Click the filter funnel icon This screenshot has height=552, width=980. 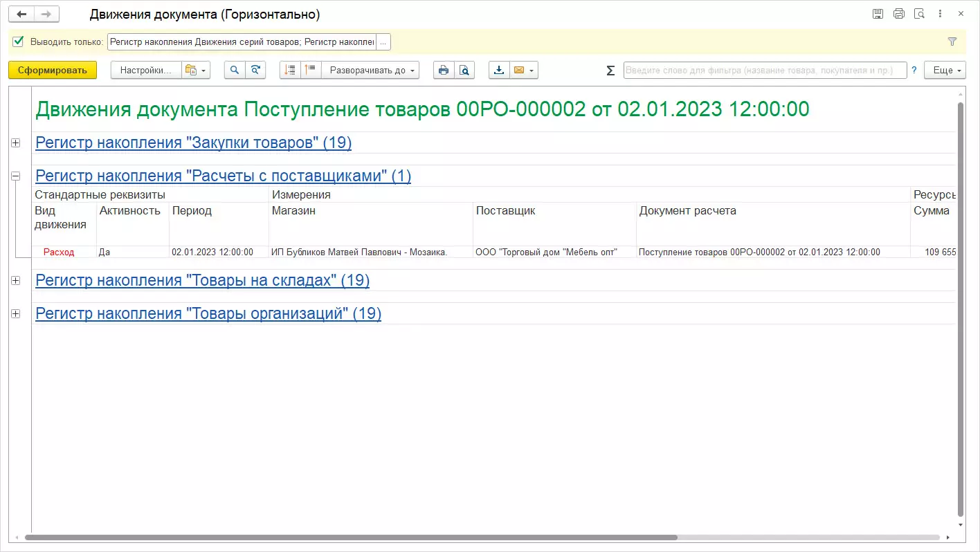pyautogui.click(x=952, y=42)
